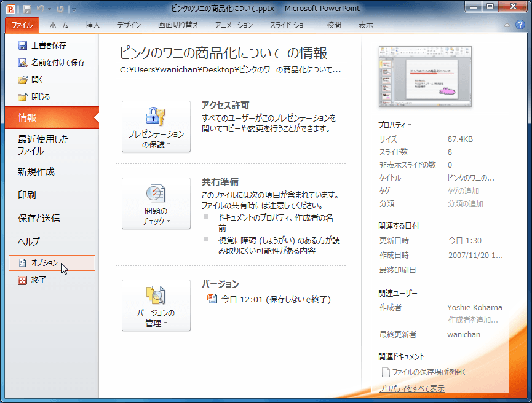Click the undo icon in quick access toolbar

point(41,9)
